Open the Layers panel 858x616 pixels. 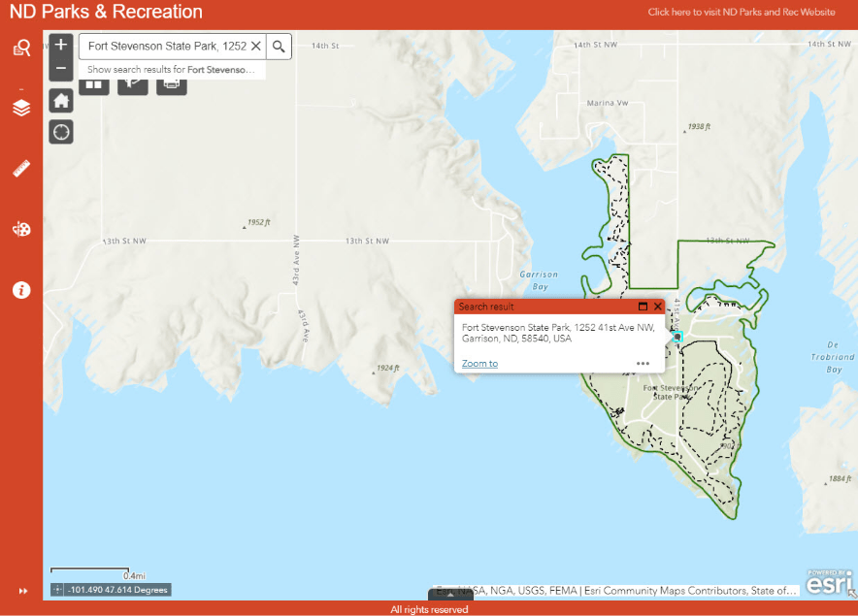[x=21, y=108]
